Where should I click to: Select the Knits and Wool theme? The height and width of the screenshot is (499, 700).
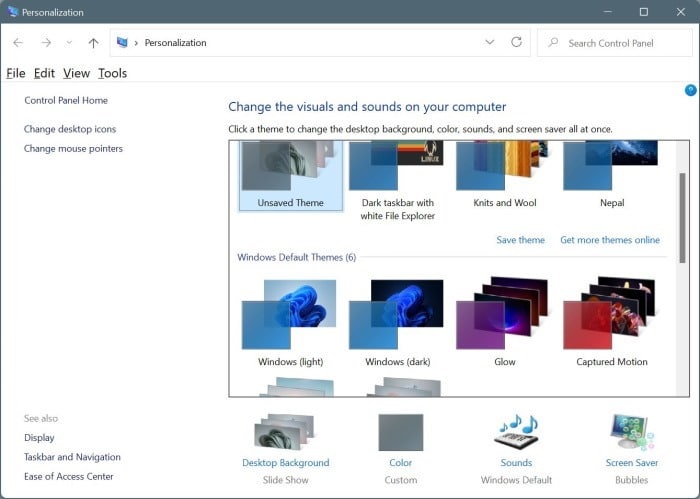click(504, 175)
